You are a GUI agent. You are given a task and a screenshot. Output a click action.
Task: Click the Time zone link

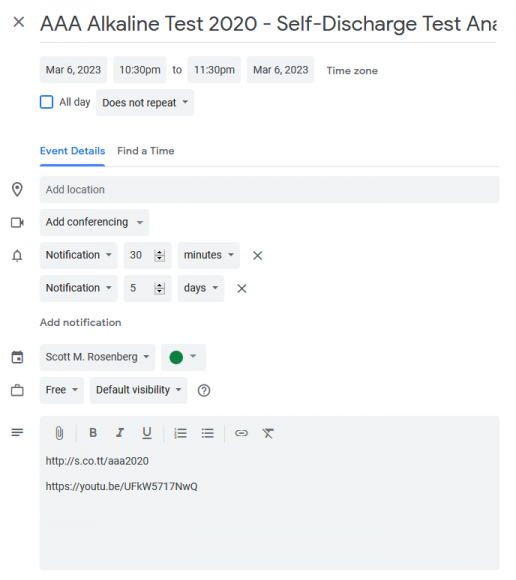pos(352,71)
